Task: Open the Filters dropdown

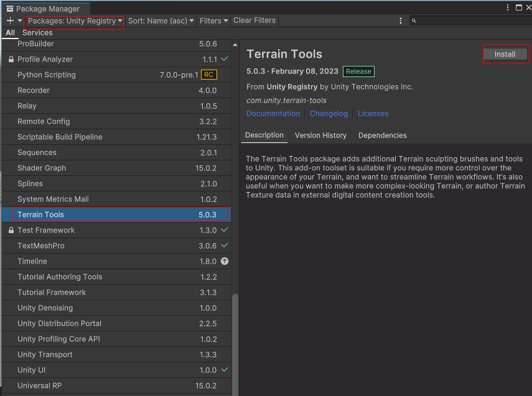Action: click(x=213, y=21)
